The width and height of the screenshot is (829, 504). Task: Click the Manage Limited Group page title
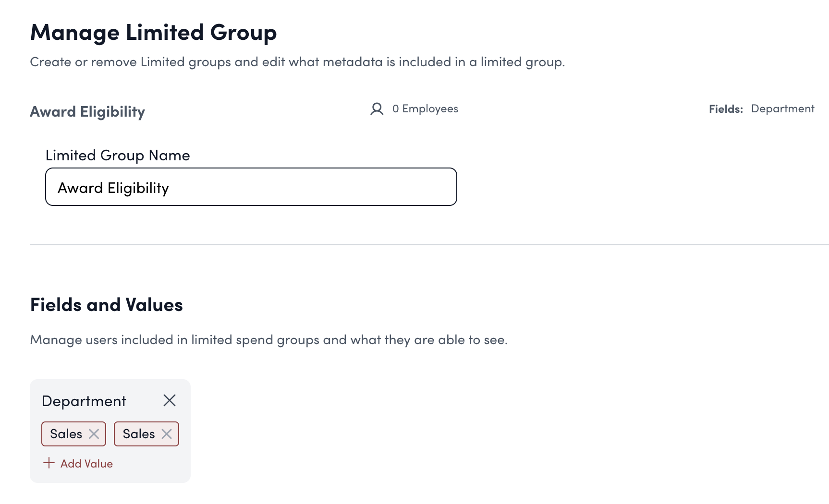pos(153,33)
